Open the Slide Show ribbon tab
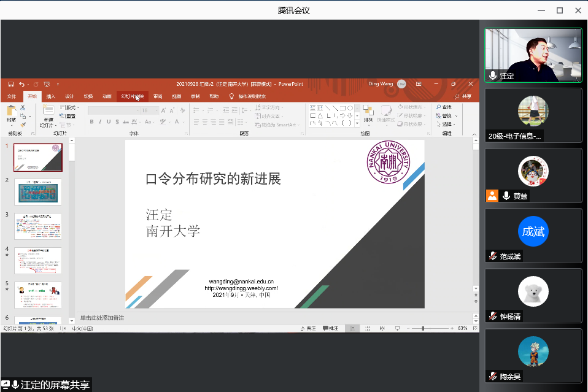The width and height of the screenshot is (588, 392). coord(131,96)
